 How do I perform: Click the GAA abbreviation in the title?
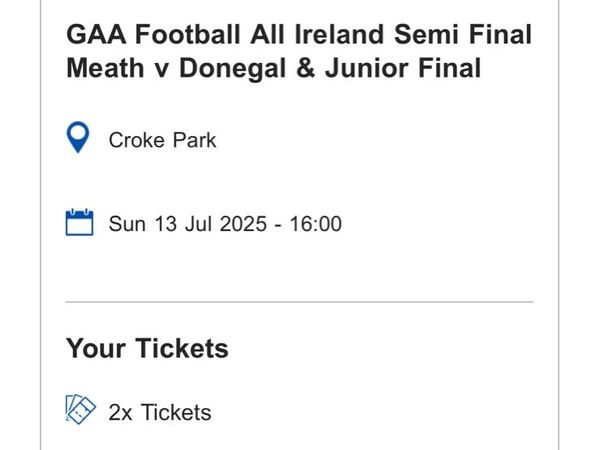(96, 34)
